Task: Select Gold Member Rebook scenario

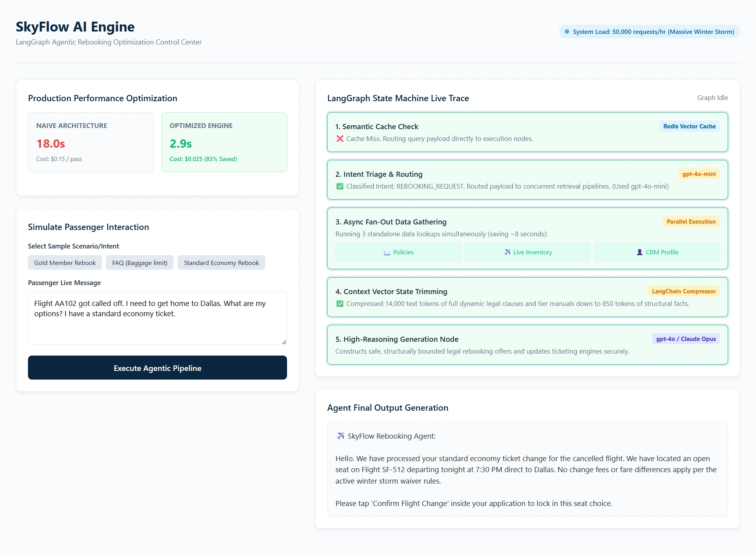Action: tap(65, 263)
